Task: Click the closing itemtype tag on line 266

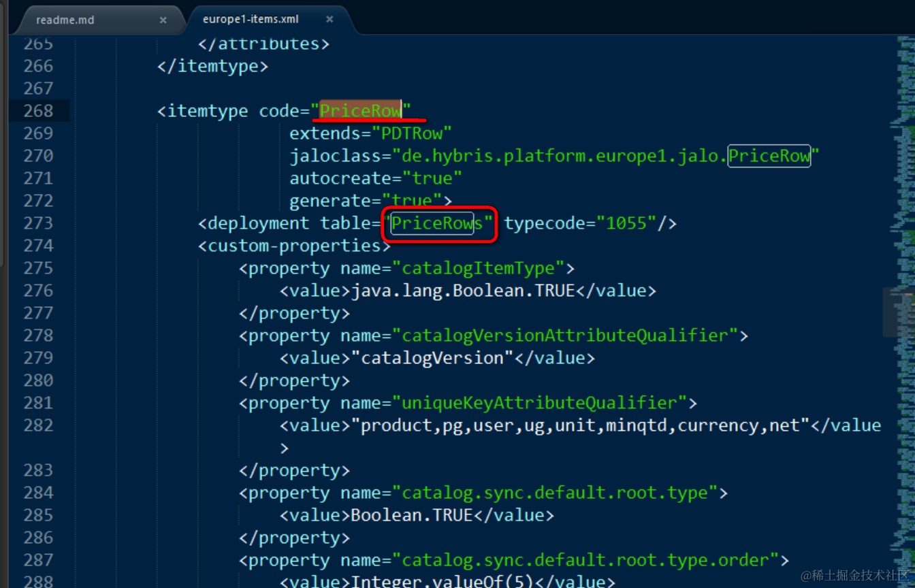Action: click(212, 66)
